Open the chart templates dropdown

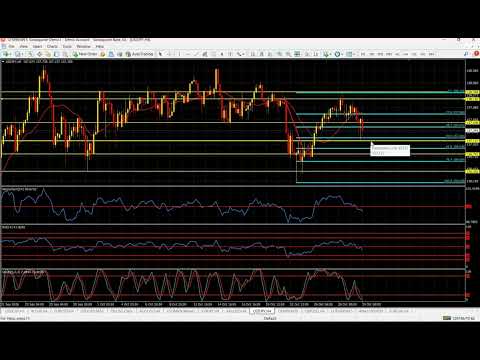coord(350,54)
